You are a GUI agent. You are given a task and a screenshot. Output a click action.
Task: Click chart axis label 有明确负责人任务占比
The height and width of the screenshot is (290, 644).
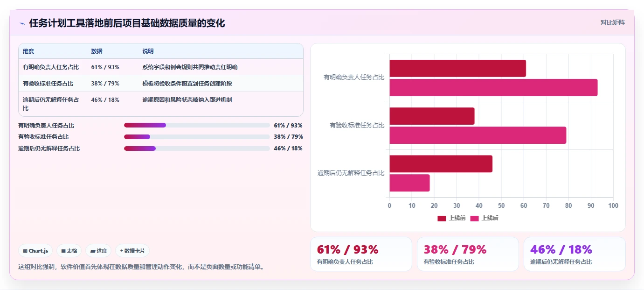pyautogui.click(x=354, y=78)
